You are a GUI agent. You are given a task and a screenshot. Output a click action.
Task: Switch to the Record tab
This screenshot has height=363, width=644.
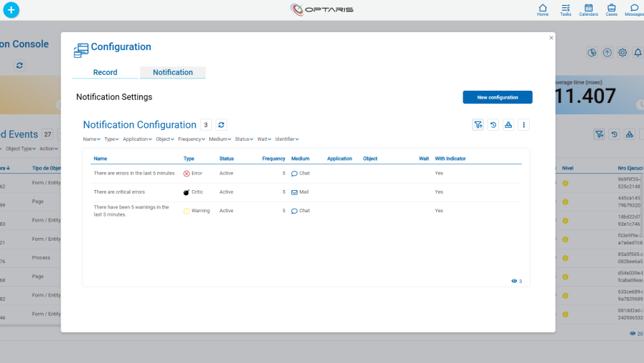(x=105, y=72)
